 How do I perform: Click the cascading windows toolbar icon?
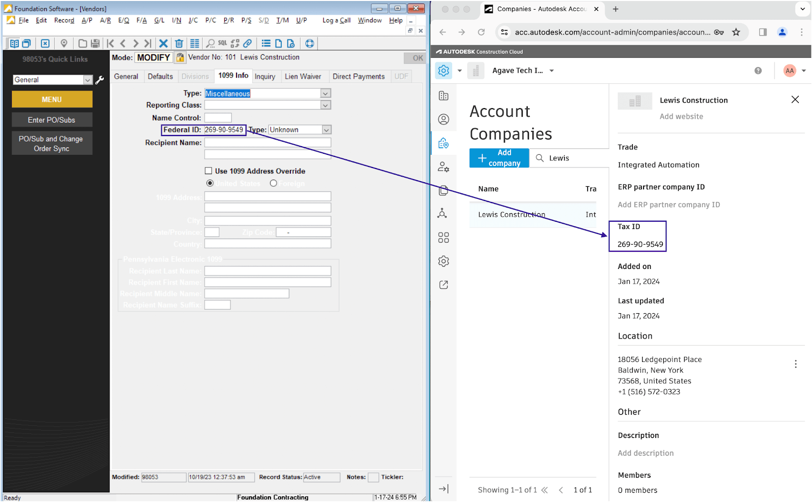(x=26, y=44)
